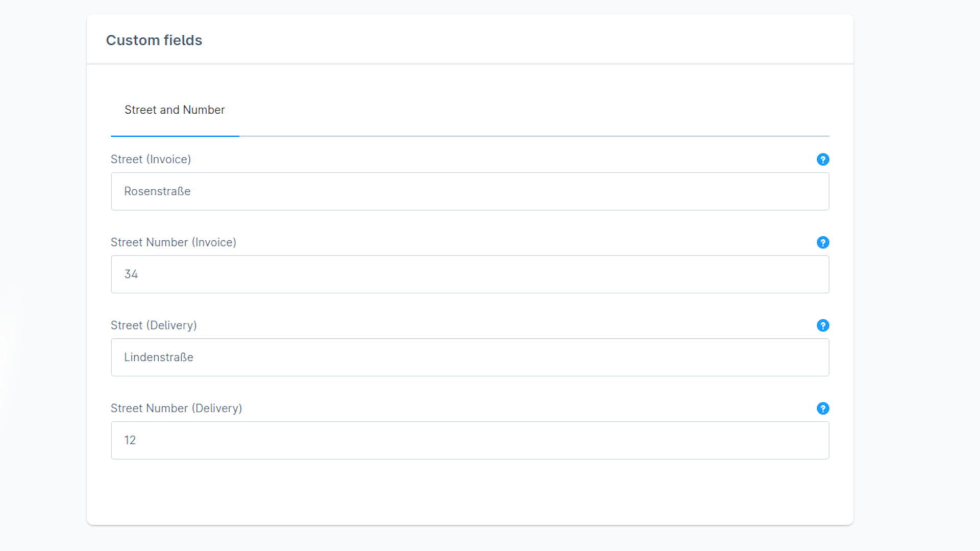Open help for Street (Invoice) field

point(823,160)
